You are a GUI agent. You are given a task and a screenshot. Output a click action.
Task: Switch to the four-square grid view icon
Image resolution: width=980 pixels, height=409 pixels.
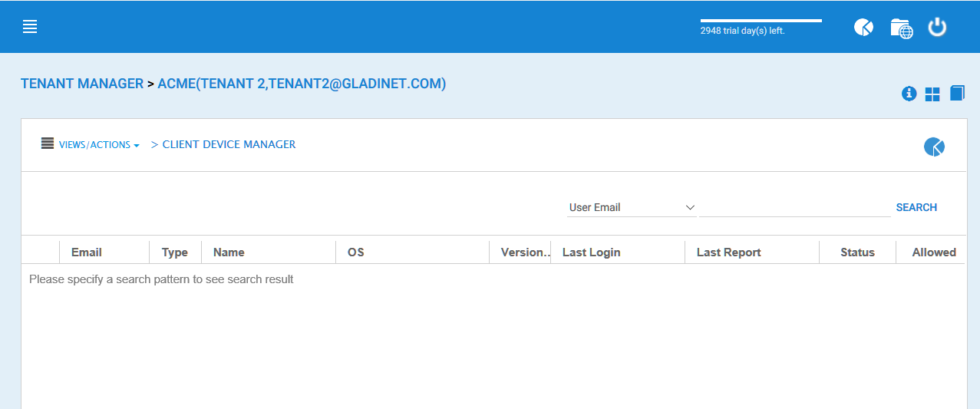coord(932,94)
